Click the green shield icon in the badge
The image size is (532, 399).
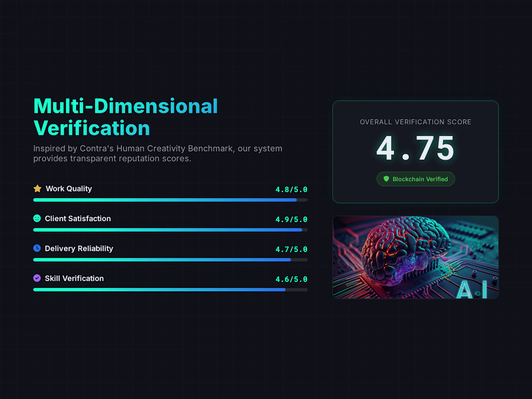386,179
